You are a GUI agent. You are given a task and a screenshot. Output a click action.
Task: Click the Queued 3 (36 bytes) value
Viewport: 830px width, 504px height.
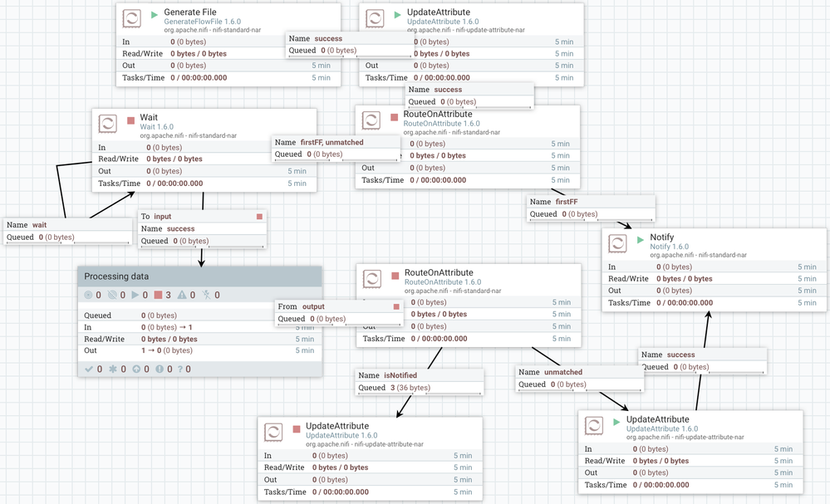coord(410,388)
